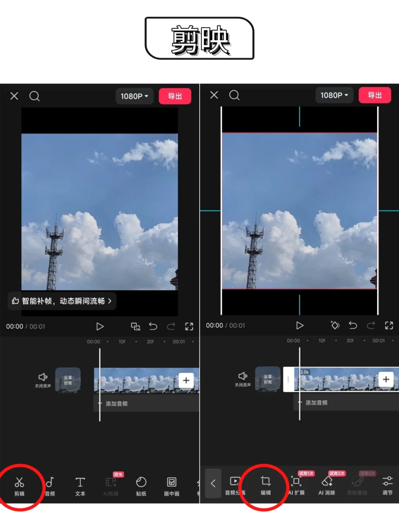Open 贴纸 sticker tool
Viewport: 399px width, 532px height.
tap(141, 486)
